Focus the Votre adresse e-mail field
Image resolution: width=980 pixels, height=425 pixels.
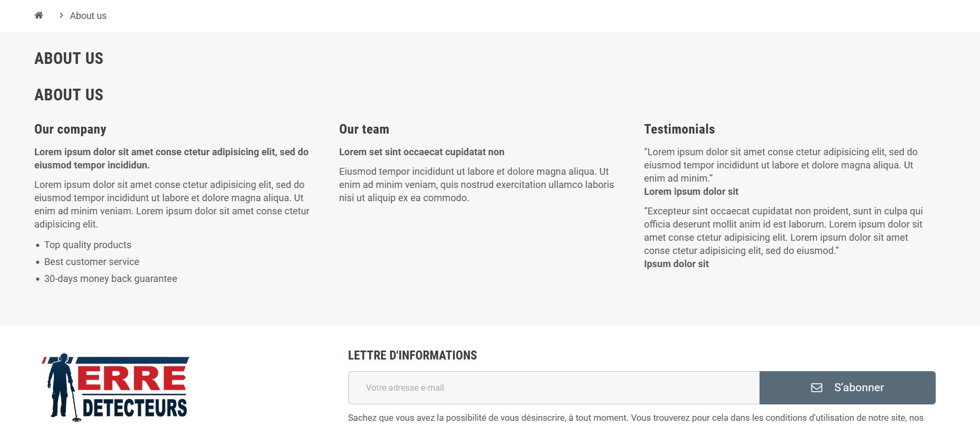click(554, 388)
